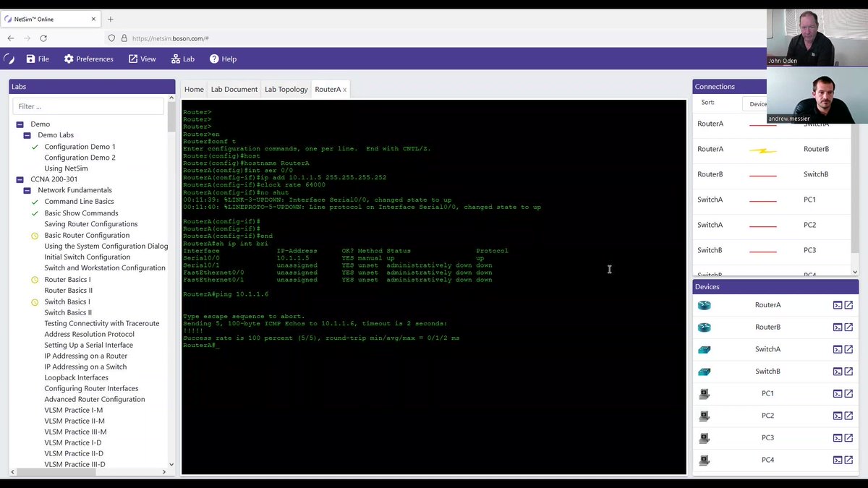Go back in browser history
The image size is (868, 488).
click(11, 38)
